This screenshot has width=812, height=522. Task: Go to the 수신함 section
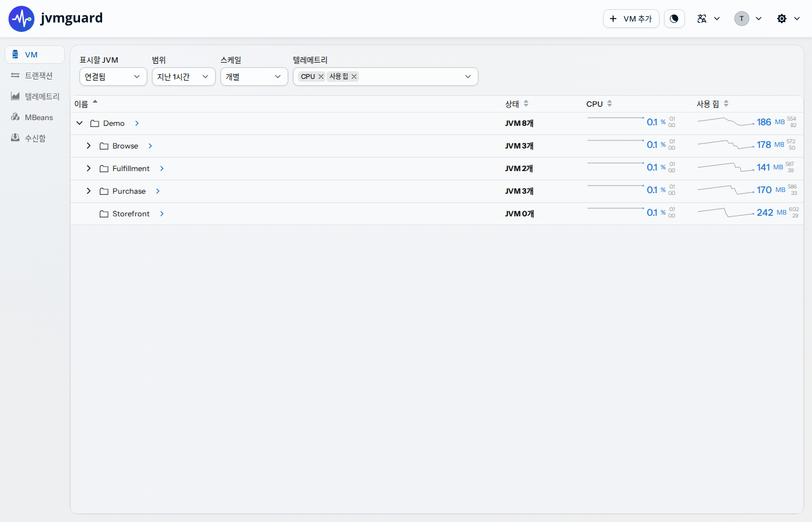(35, 138)
